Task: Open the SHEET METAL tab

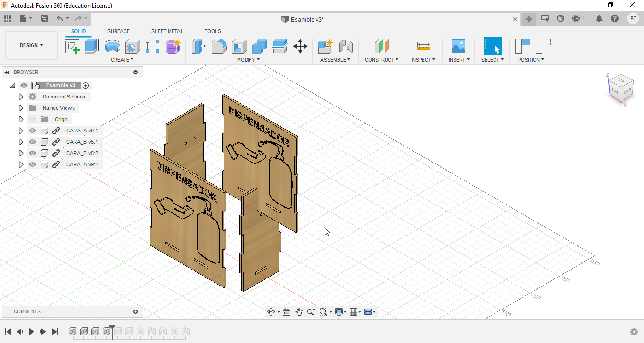Action: tap(167, 31)
